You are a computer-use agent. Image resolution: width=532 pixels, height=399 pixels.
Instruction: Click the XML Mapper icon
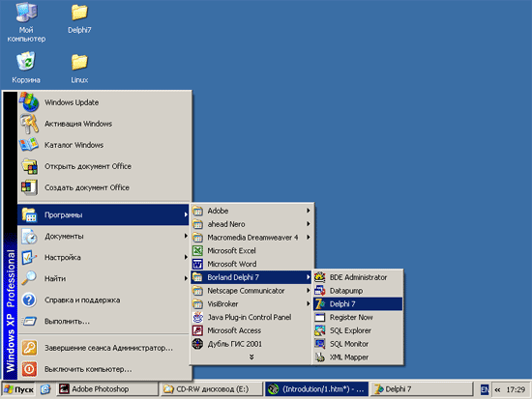point(320,357)
